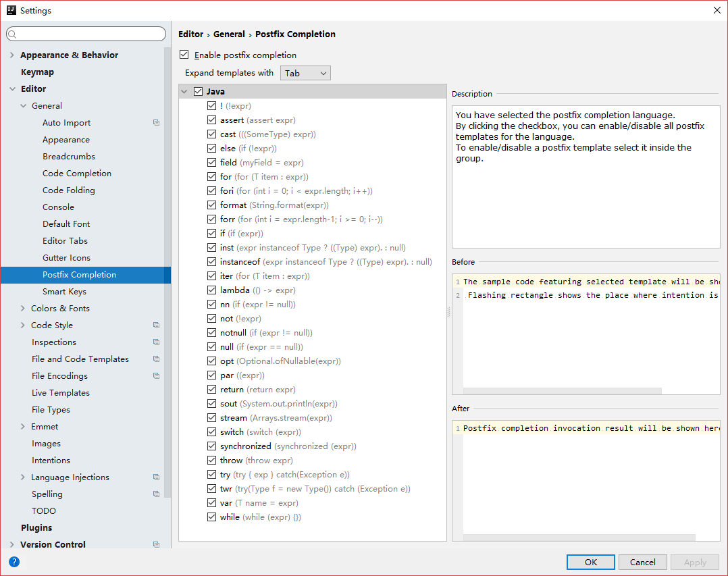Collapse the Java templates group
The height and width of the screenshot is (576, 728).
(184, 92)
